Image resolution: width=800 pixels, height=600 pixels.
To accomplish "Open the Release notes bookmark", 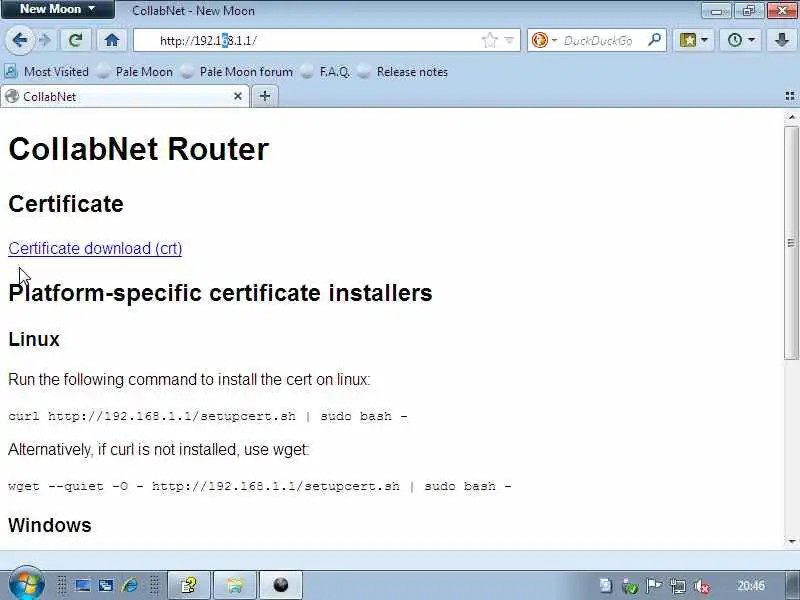I will [x=403, y=72].
